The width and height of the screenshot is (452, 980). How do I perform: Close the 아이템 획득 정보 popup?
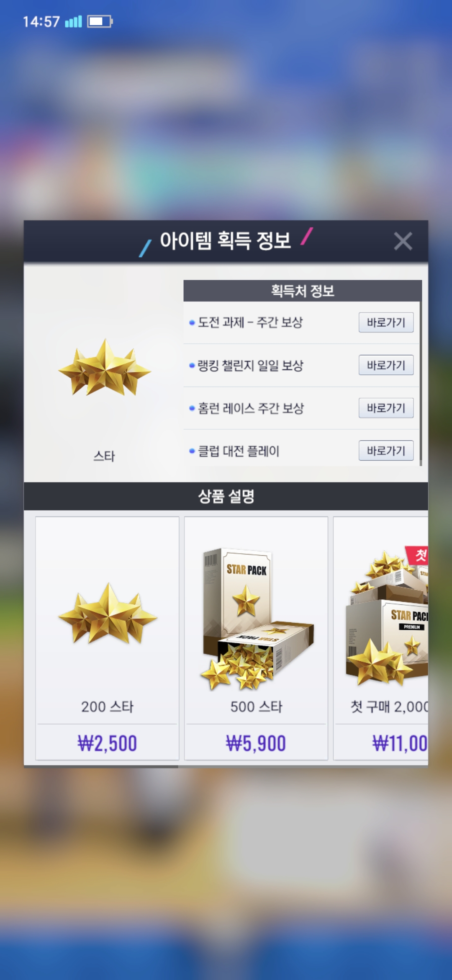pyautogui.click(x=403, y=241)
